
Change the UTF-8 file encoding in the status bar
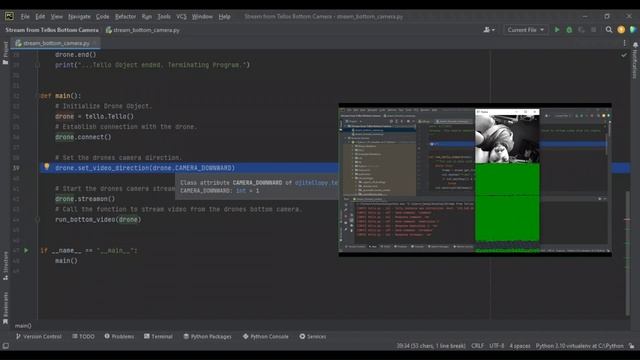click(x=497, y=346)
